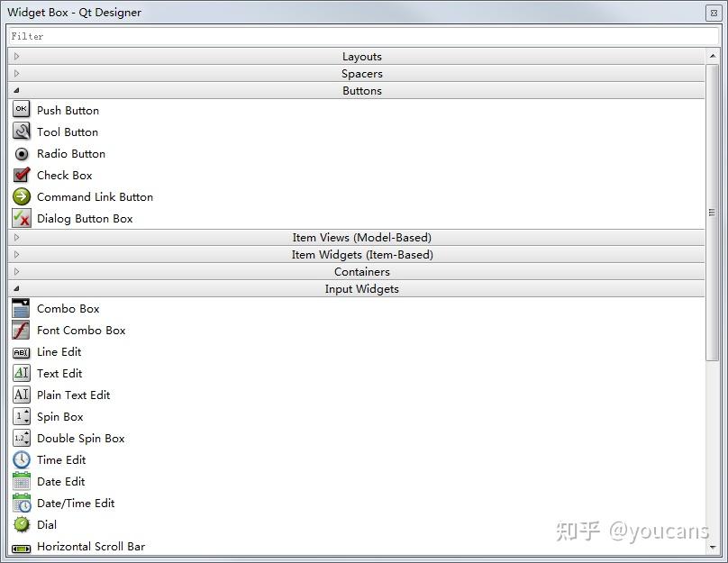This screenshot has height=563, width=728.
Task: Select the Text Edit widget icon
Action: click(x=22, y=373)
